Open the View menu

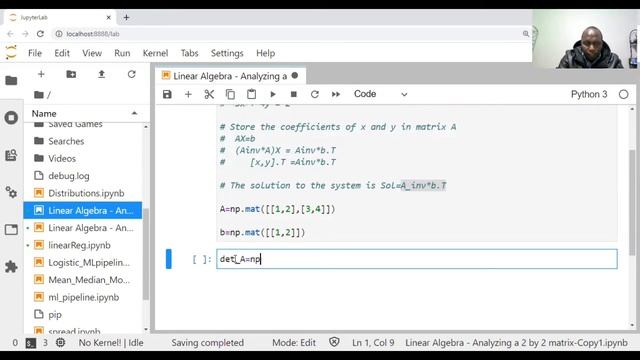pos(92,53)
